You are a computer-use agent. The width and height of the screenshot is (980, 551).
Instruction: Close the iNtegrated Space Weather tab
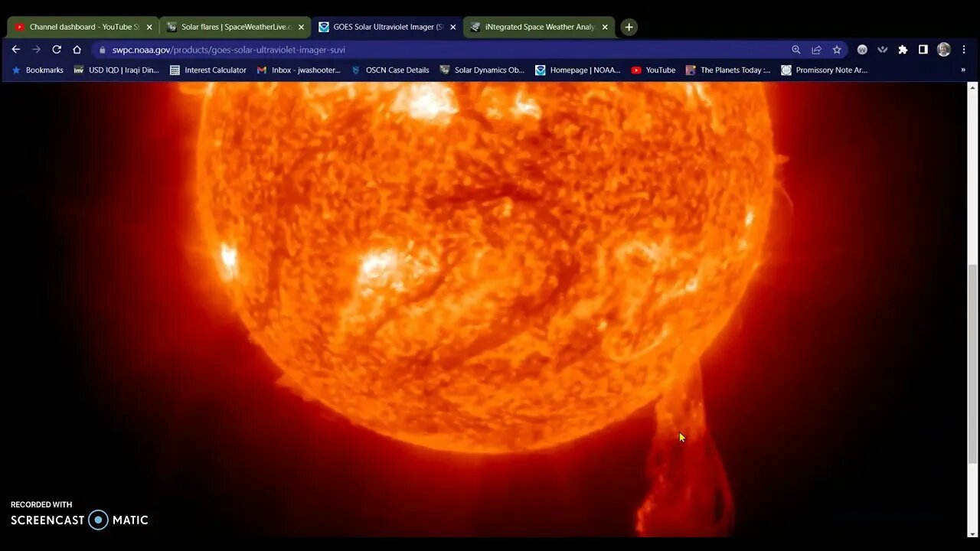[605, 27]
